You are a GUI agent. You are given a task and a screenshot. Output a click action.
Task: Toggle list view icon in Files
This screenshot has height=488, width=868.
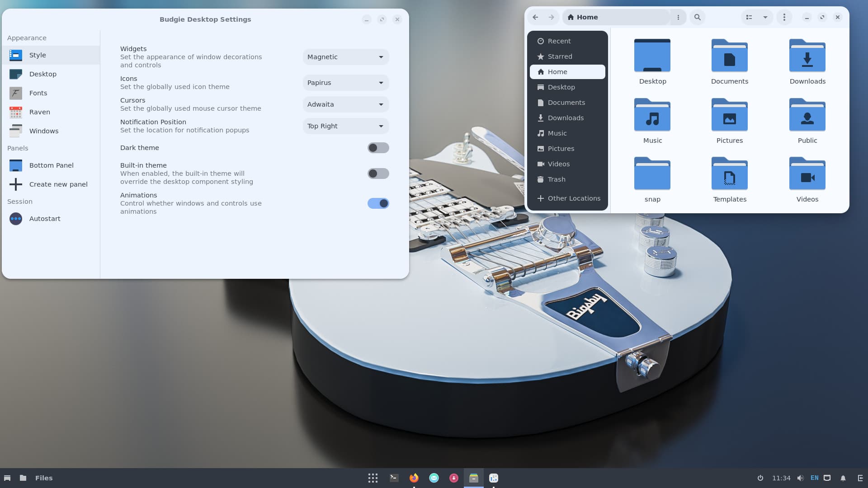click(749, 17)
